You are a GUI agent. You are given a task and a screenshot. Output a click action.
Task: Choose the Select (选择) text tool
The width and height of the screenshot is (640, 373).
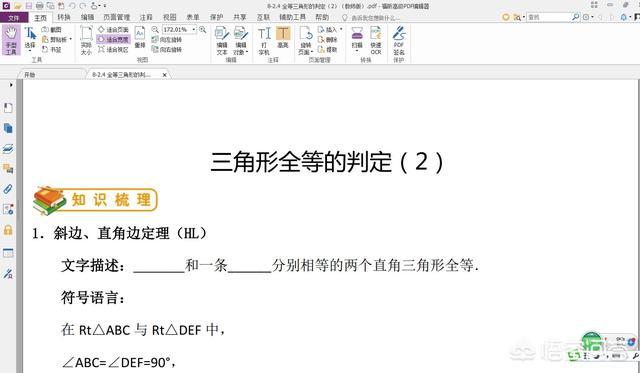[x=30, y=38]
